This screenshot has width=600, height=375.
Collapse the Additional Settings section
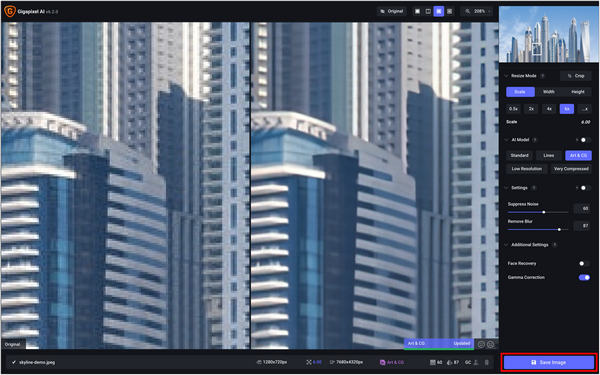506,245
